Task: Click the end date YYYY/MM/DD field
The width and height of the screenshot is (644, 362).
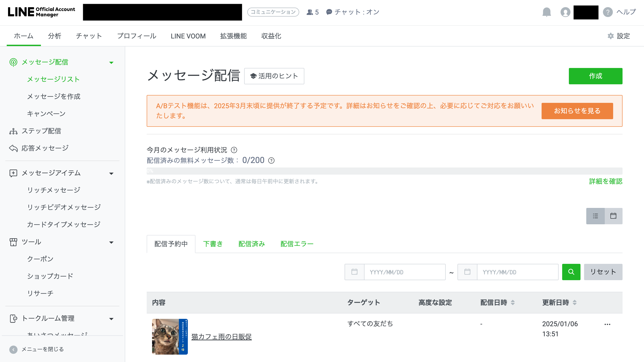Action: click(x=517, y=272)
